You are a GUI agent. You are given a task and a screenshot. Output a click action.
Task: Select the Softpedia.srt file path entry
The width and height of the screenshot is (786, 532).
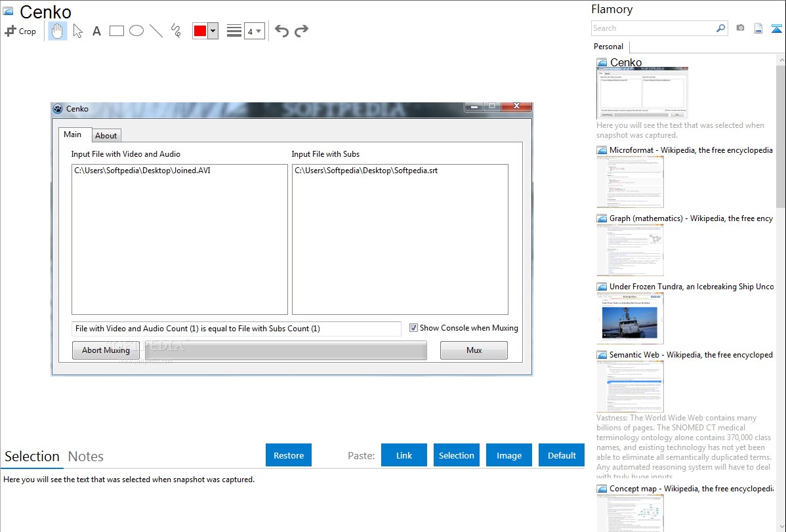point(366,171)
